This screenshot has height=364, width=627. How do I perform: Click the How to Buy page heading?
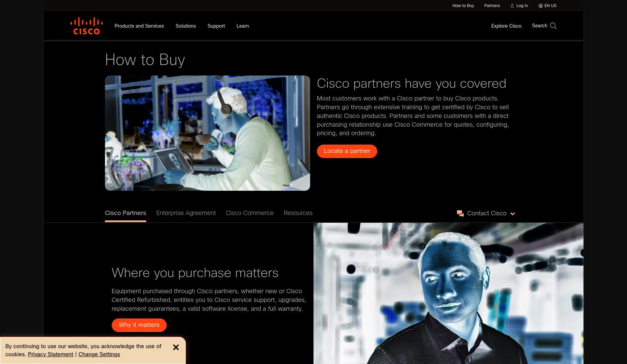tap(145, 60)
